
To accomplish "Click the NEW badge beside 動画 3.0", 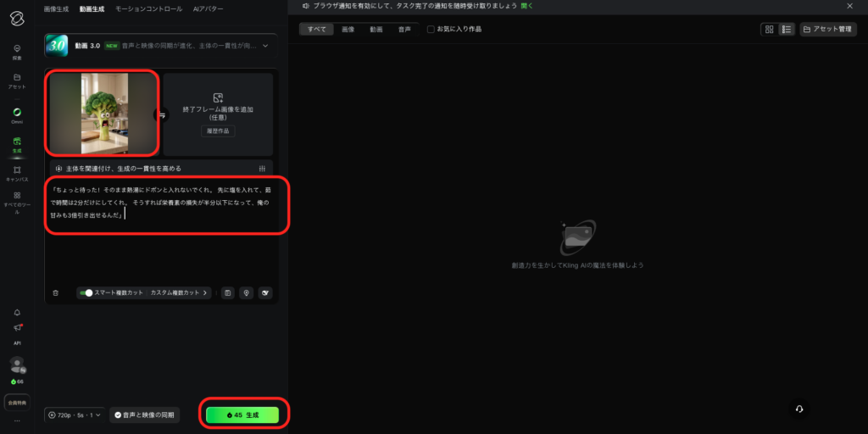I will (x=112, y=46).
